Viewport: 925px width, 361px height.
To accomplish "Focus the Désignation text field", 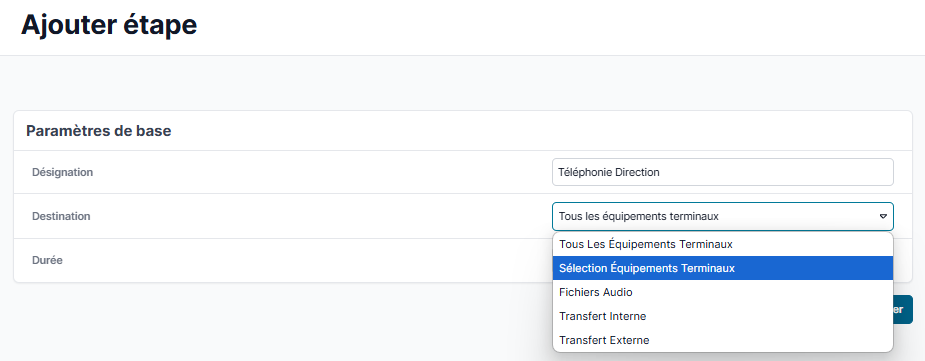I will pyautogui.click(x=723, y=172).
